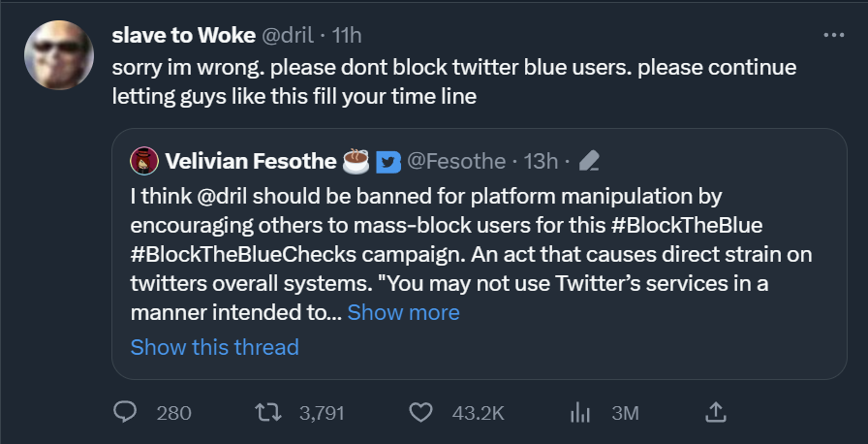The image size is (868, 444).
Task: Click the blue Twitter badge beside Velivian Fesothe
Action: 387,161
